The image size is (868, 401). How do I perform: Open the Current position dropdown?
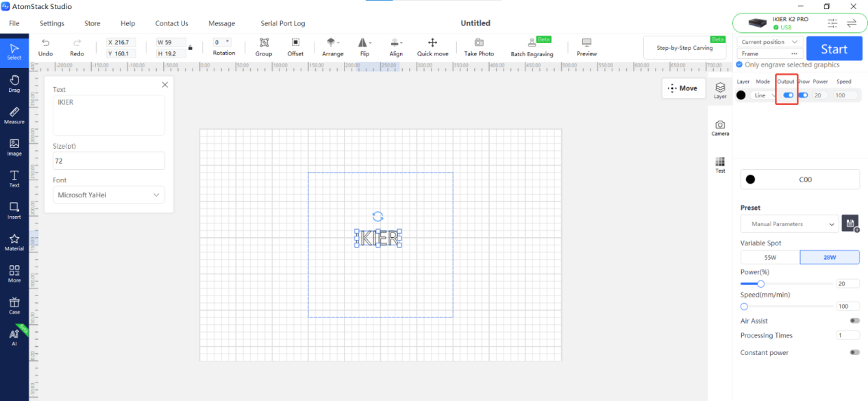[770, 42]
